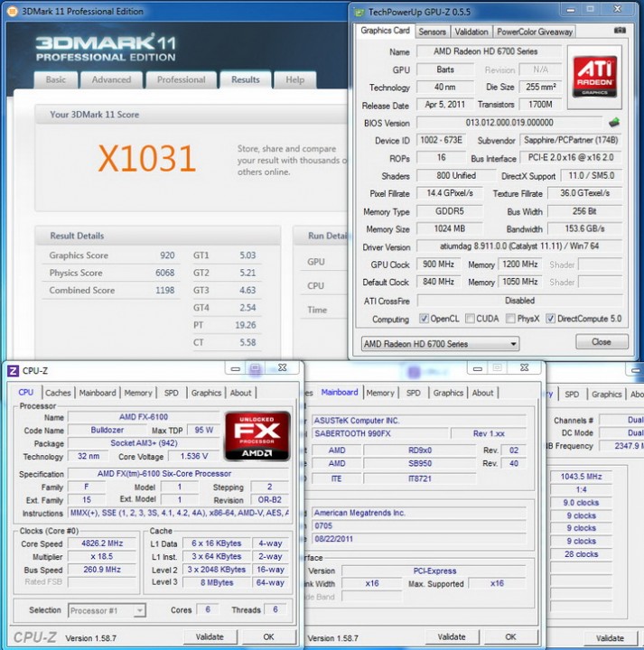Click the 3DMark 11 title bar icon
Screen dimensions: 644x650
point(13,12)
